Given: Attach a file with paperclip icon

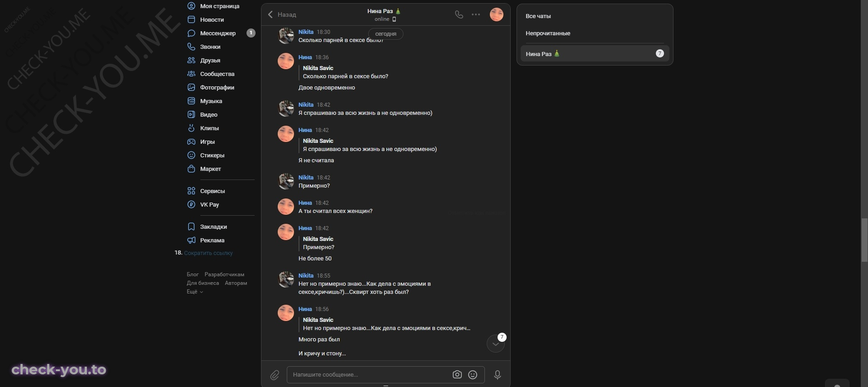Looking at the screenshot, I should click(x=275, y=375).
